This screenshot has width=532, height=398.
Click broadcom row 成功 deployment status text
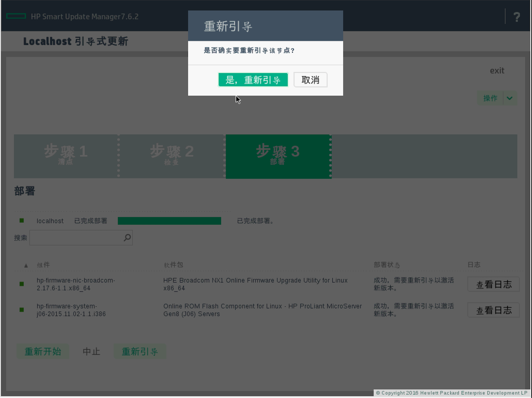[414, 284]
